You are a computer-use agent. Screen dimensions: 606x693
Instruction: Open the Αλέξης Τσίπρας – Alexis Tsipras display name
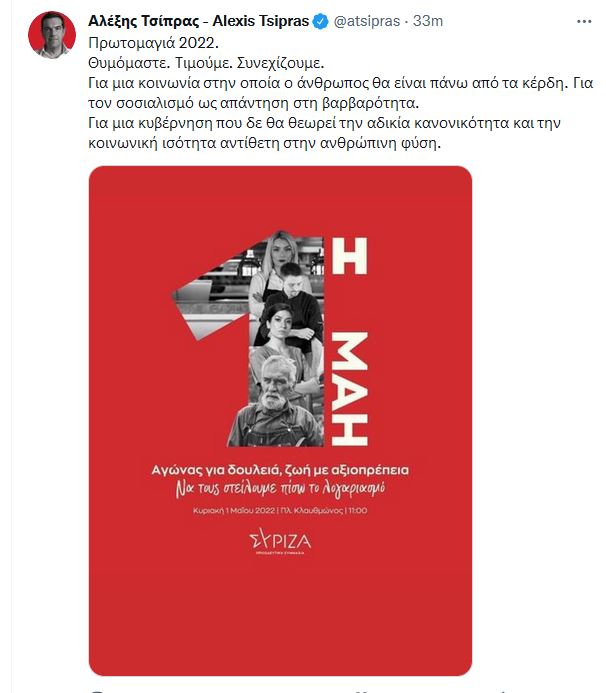[x=198, y=21]
